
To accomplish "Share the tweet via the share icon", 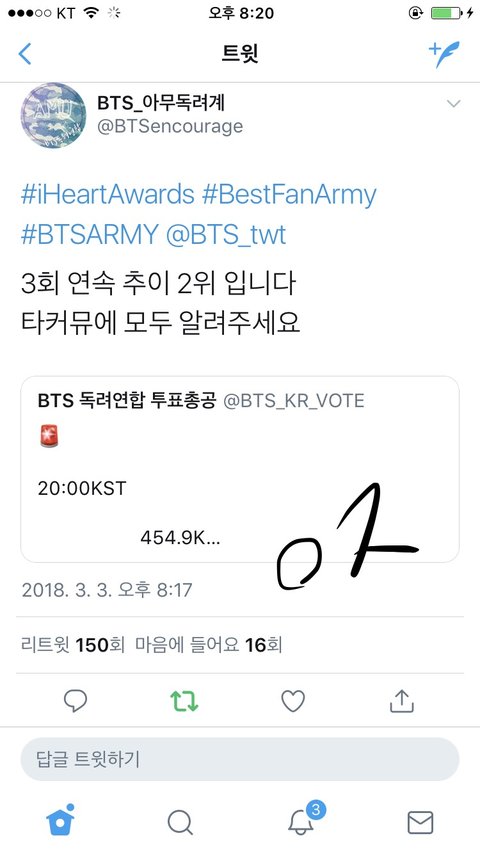I will pyautogui.click(x=402, y=700).
